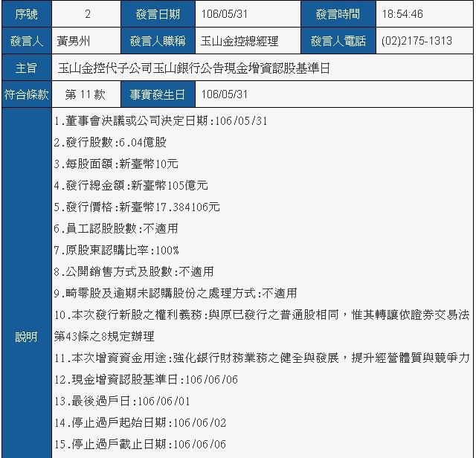Select line 10 本次發行新股之權利義務
476x458 pixels.
pyautogui.click(x=262, y=315)
